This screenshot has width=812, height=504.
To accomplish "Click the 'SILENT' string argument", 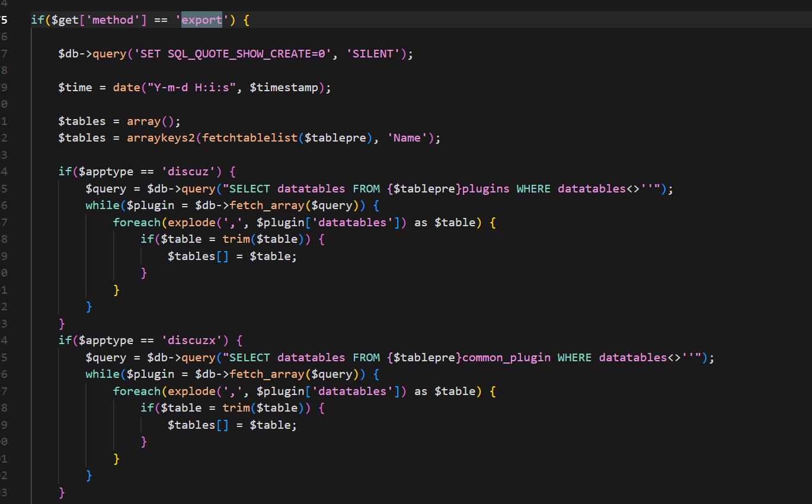I will pyautogui.click(x=373, y=54).
